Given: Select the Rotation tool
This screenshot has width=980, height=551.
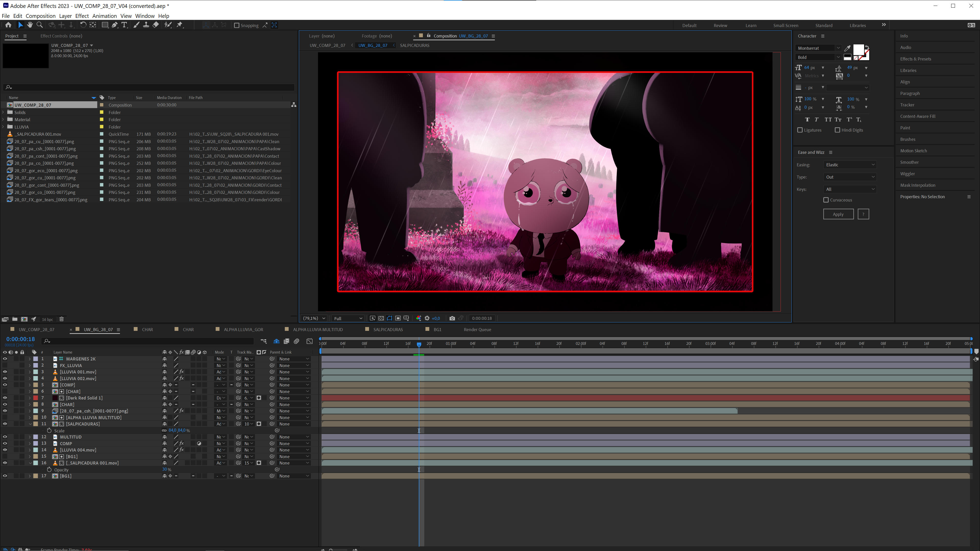Looking at the screenshot, I should [x=83, y=25].
